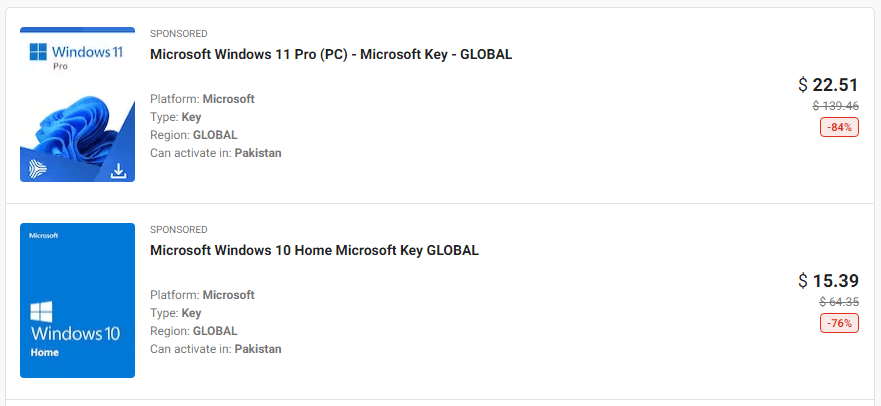
Task: Click the $ 22.51 price
Action: pos(828,85)
